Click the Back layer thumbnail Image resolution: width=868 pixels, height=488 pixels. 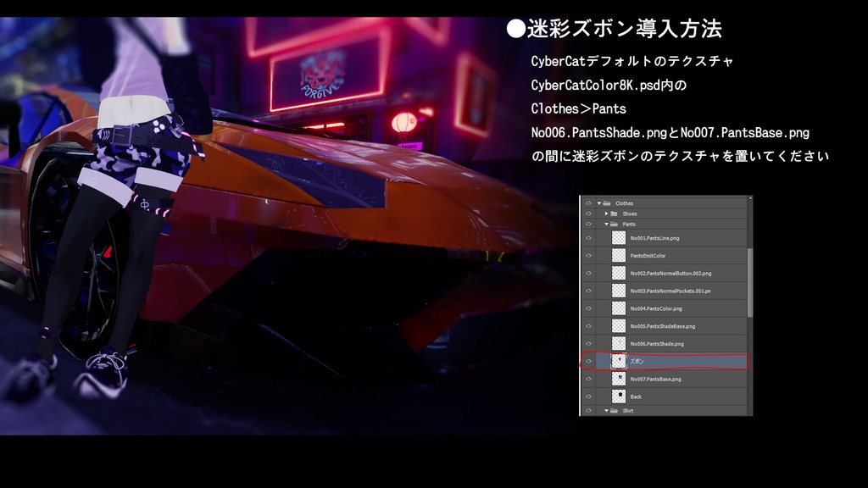[620, 395]
